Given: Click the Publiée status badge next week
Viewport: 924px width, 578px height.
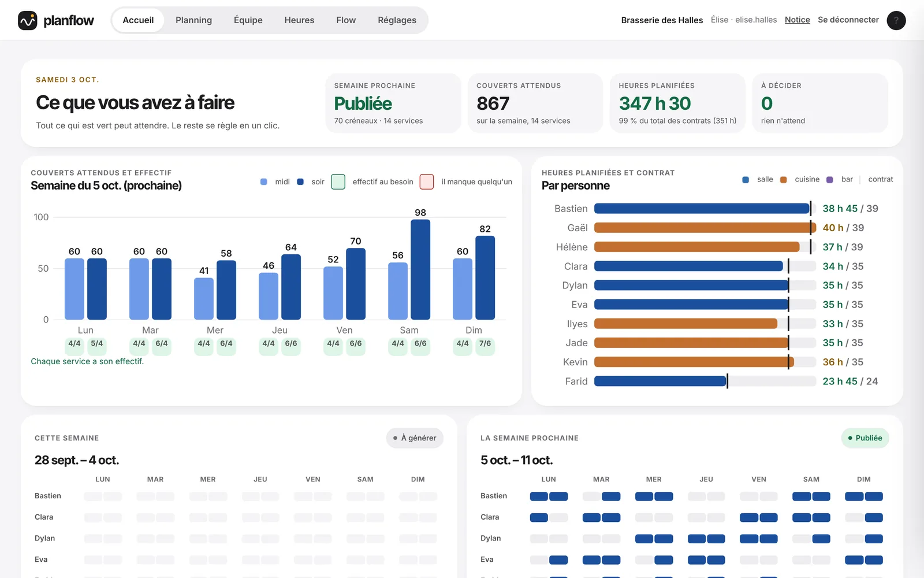Looking at the screenshot, I should point(865,438).
